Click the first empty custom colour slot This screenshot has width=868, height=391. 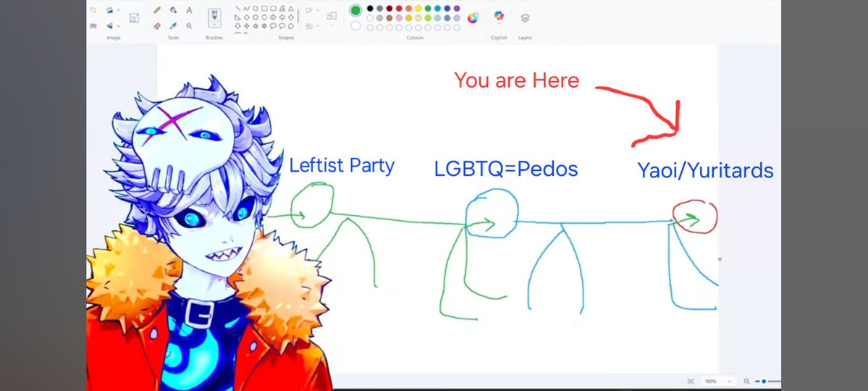(371, 28)
